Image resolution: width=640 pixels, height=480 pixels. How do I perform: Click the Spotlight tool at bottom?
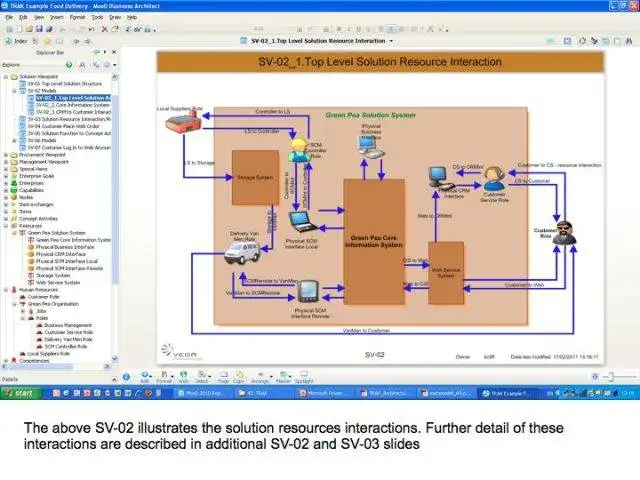pyautogui.click(x=304, y=377)
